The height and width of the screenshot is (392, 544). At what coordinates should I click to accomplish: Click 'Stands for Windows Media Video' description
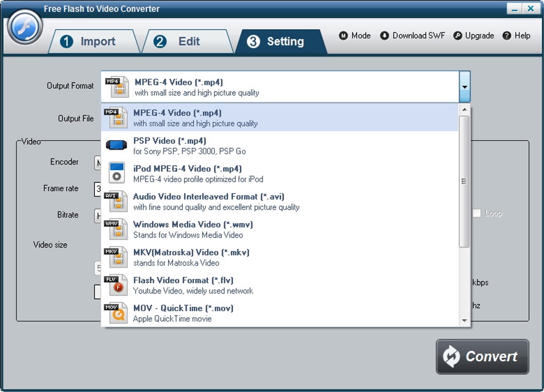[188, 235]
